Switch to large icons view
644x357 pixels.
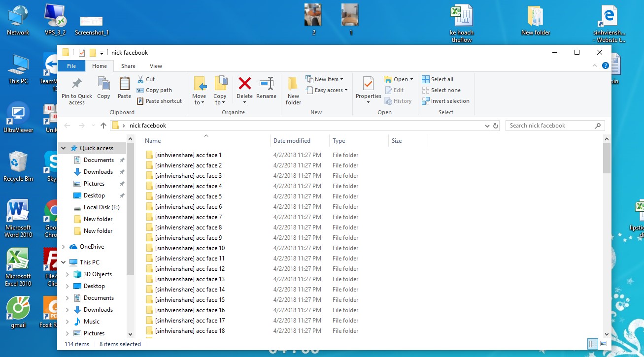tap(603, 344)
